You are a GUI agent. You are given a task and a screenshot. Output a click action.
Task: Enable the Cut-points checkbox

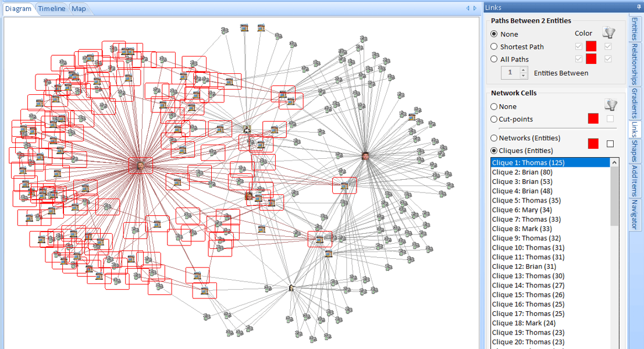(x=609, y=118)
